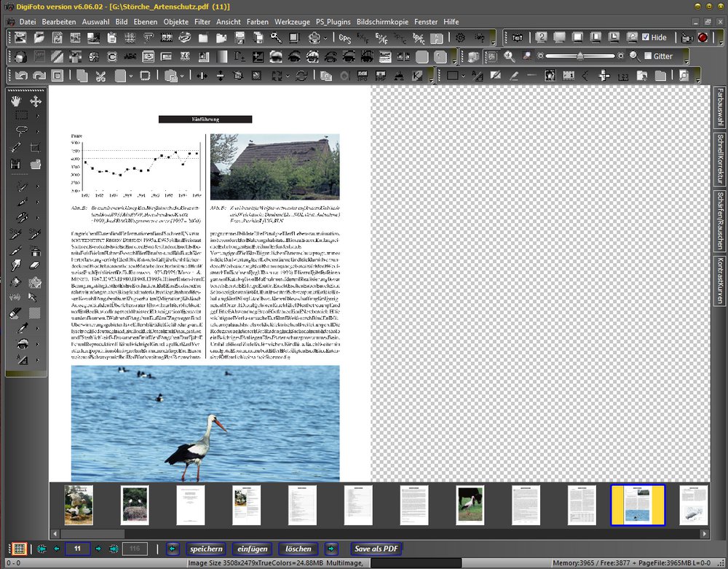Enable the Gitter checkbox
The width and height of the screenshot is (728, 569).
[648, 56]
